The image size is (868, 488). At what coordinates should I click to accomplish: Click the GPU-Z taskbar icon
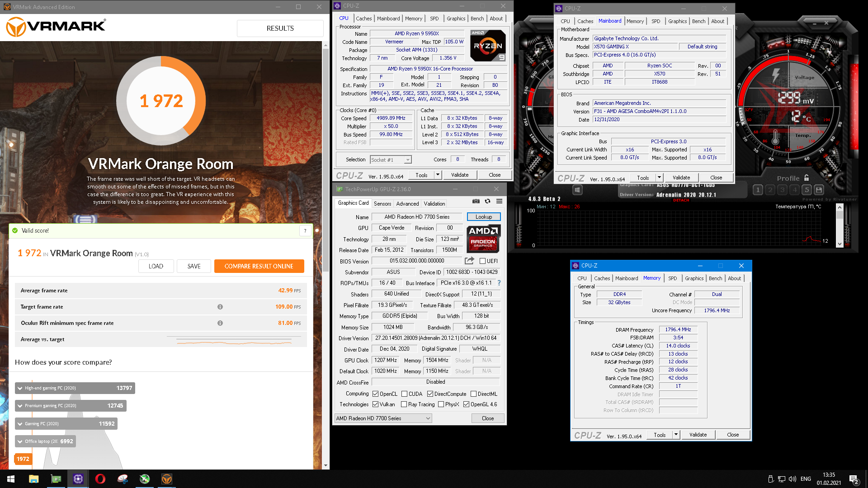[56, 479]
